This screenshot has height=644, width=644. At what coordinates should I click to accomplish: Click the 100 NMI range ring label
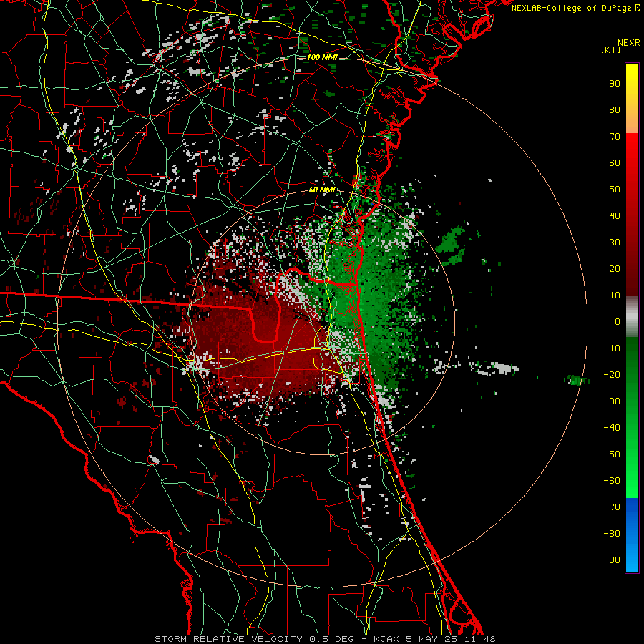(x=322, y=57)
